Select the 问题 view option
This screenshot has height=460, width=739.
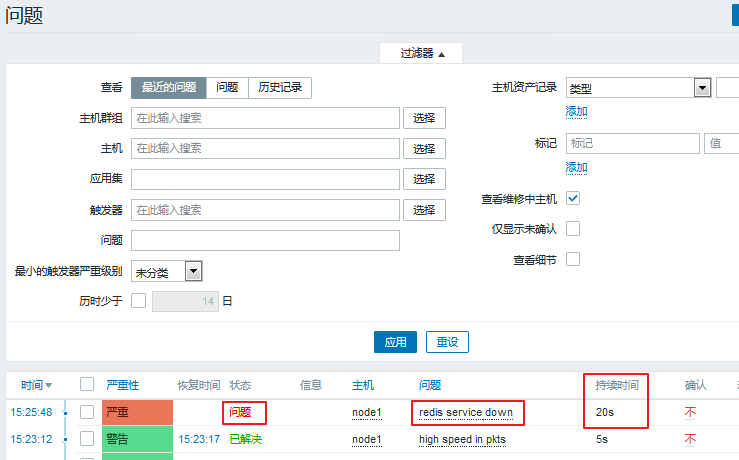[227, 88]
